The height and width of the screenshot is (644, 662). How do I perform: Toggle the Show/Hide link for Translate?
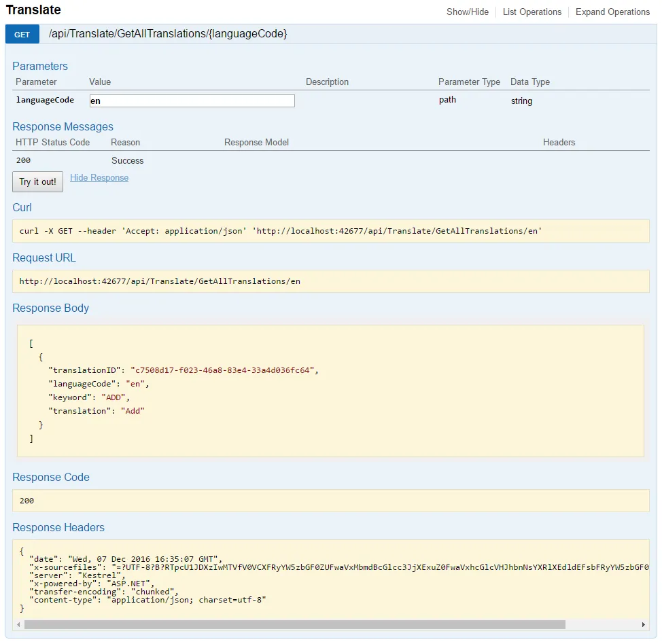pos(467,12)
